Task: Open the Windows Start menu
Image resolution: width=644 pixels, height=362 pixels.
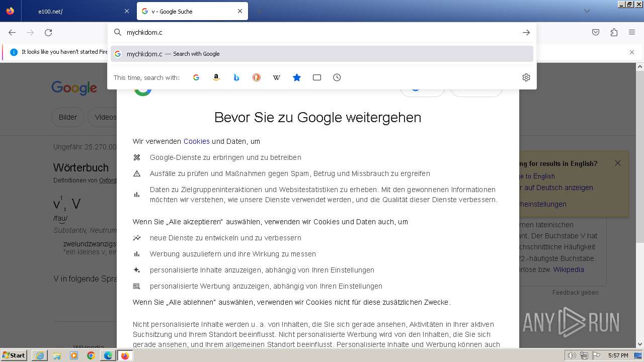Action: tap(14, 355)
